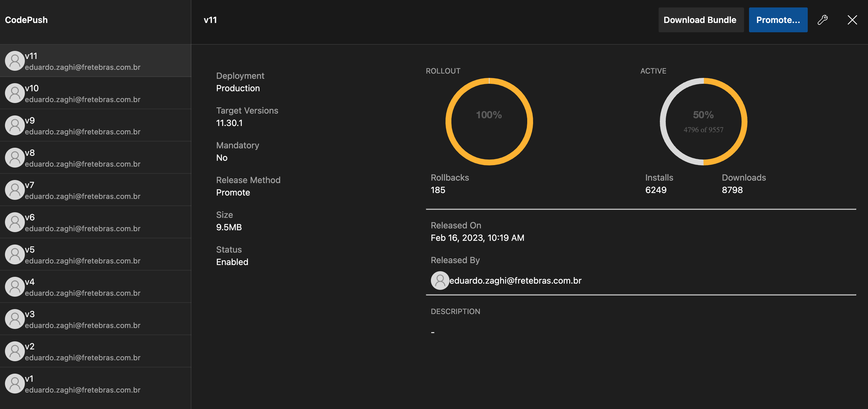Select the v5 release row

(x=95, y=255)
